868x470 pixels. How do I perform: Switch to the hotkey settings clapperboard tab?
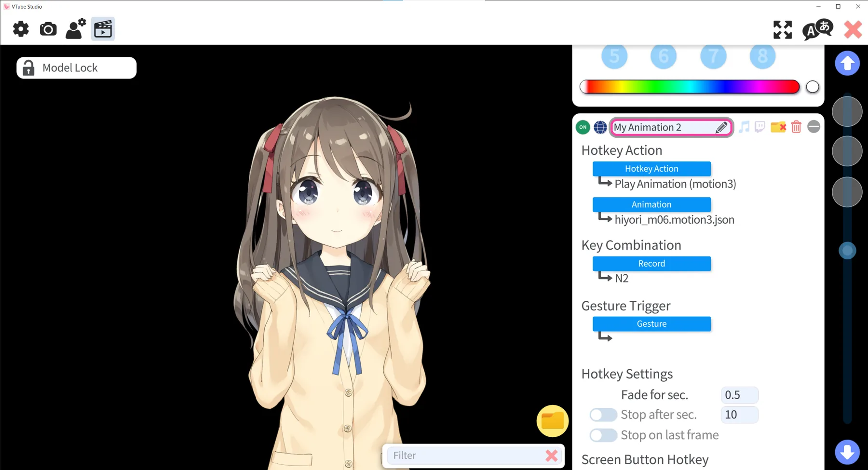(x=103, y=29)
